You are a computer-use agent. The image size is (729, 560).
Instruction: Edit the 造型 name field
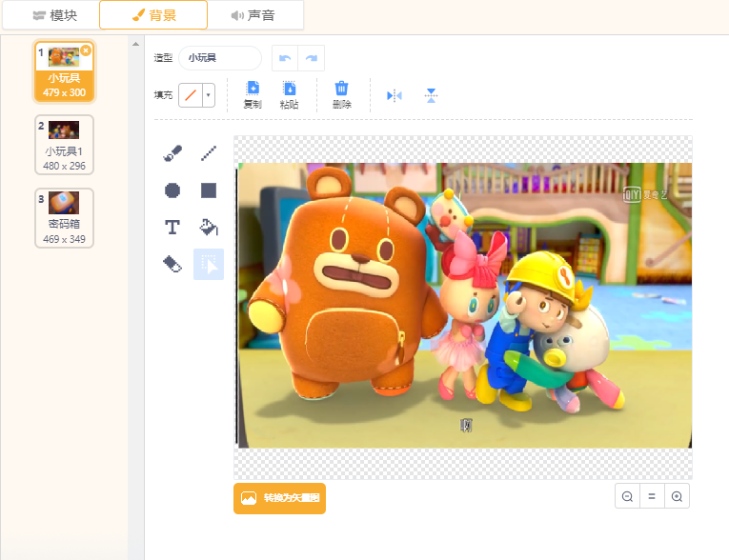pyautogui.click(x=220, y=58)
